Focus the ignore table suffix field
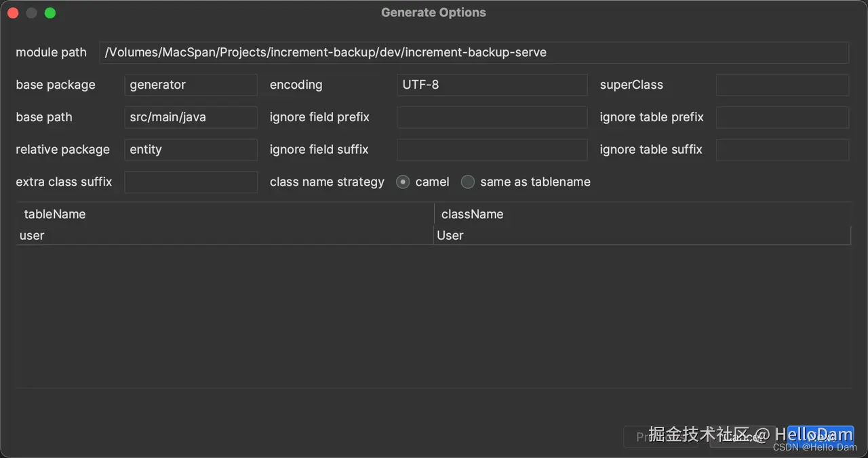The image size is (868, 458). [782, 150]
